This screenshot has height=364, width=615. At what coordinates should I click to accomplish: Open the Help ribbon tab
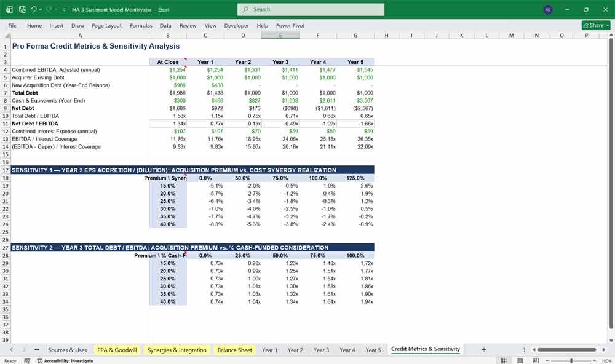tap(263, 25)
